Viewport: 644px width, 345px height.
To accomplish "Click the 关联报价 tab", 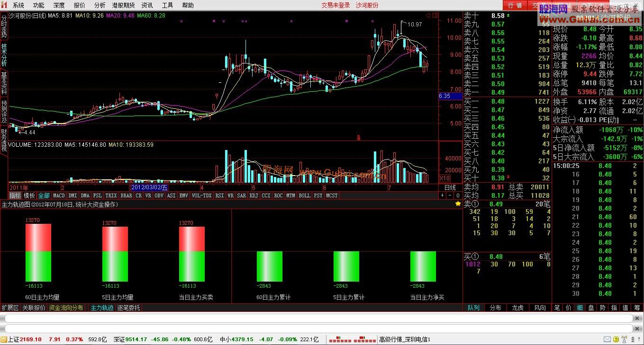I will click(x=34, y=308).
